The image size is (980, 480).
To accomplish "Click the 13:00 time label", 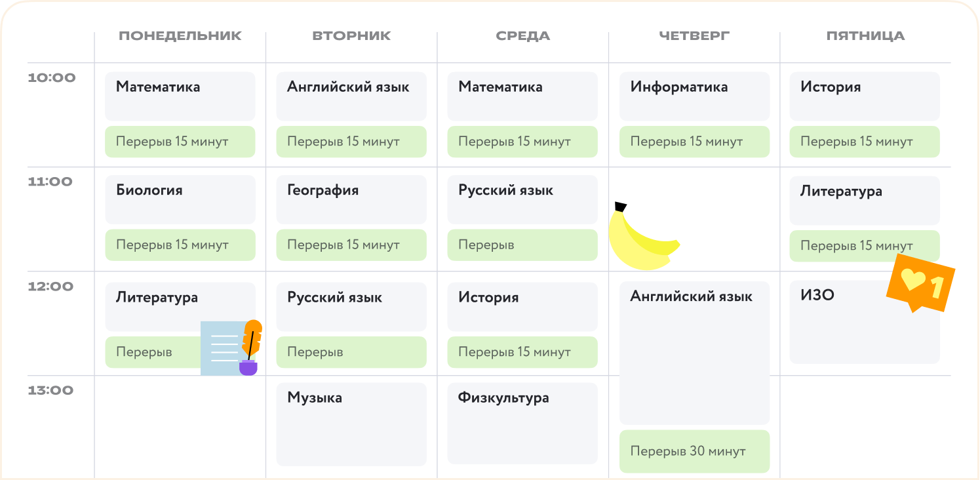I will coord(52,391).
